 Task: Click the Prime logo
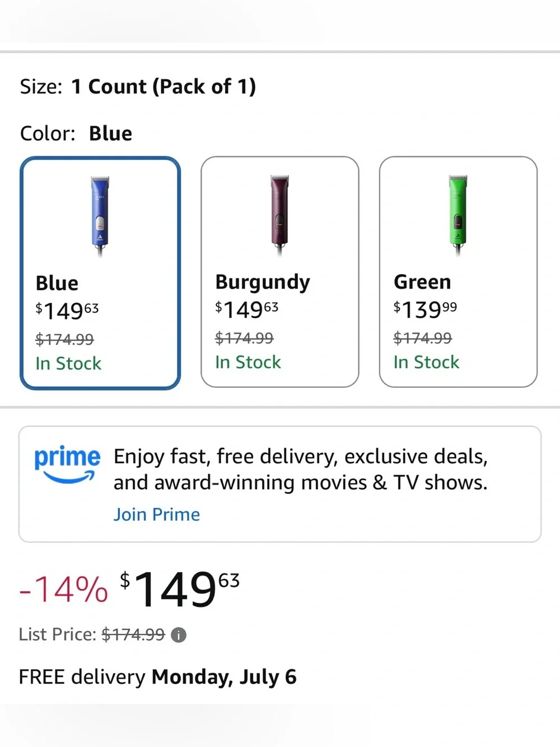point(67,465)
